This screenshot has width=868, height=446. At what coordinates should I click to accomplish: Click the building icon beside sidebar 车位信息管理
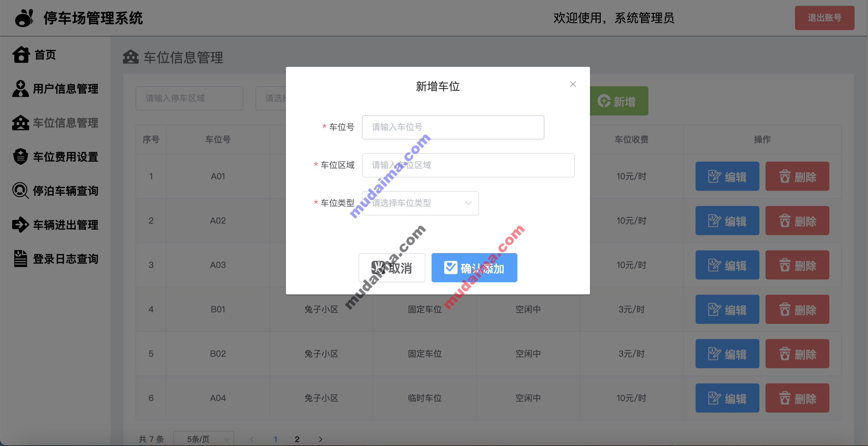click(x=21, y=123)
